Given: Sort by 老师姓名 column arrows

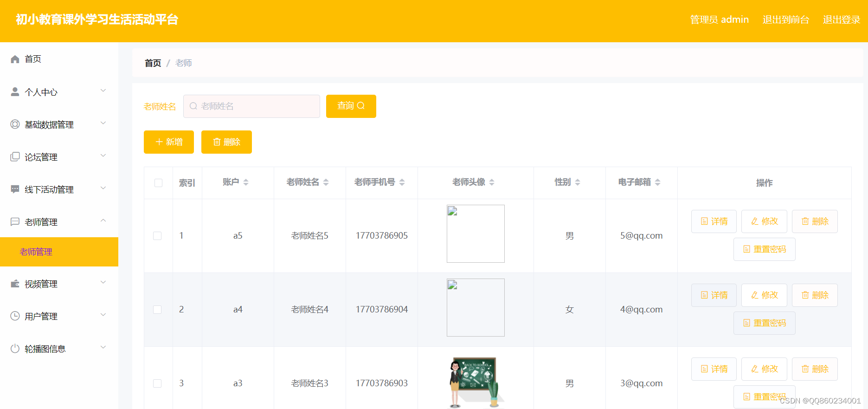Looking at the screenshot, I should click(326, 182).
